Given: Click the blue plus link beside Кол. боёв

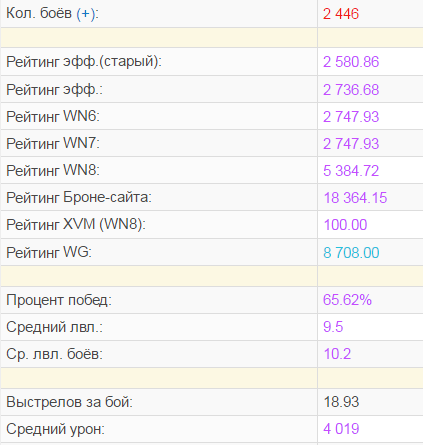Looking at the screenshot, I should 85,14.
